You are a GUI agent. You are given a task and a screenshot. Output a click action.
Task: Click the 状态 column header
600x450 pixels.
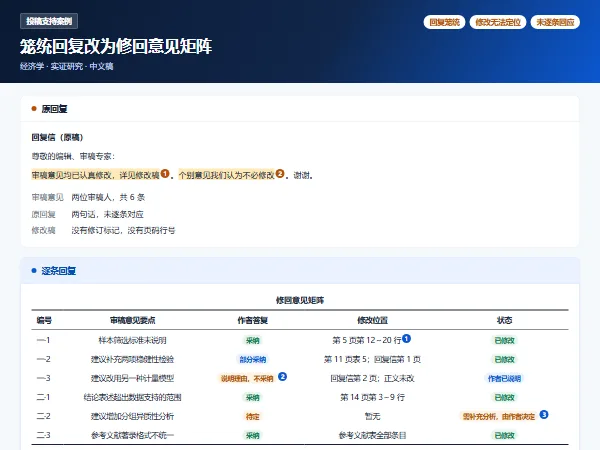(504, 320)
